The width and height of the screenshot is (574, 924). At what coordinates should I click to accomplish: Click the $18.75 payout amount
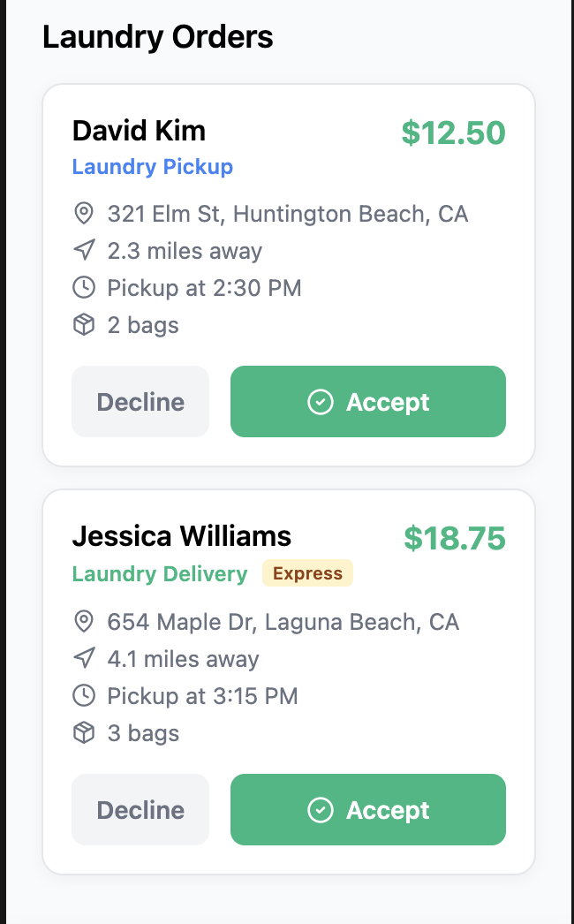point(455,539)
